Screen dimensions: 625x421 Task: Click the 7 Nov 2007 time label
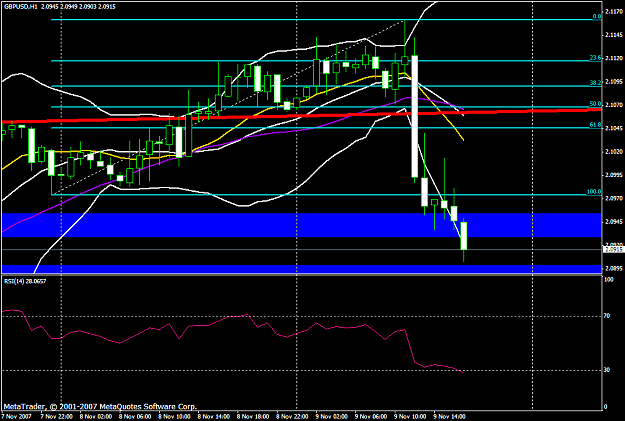17,417
